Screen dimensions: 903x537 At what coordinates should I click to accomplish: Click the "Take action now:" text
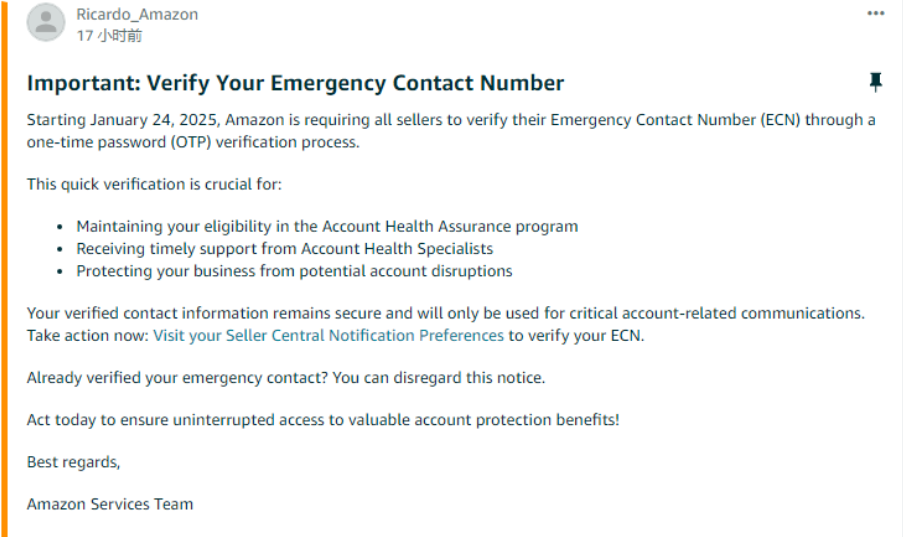point(88,336)
